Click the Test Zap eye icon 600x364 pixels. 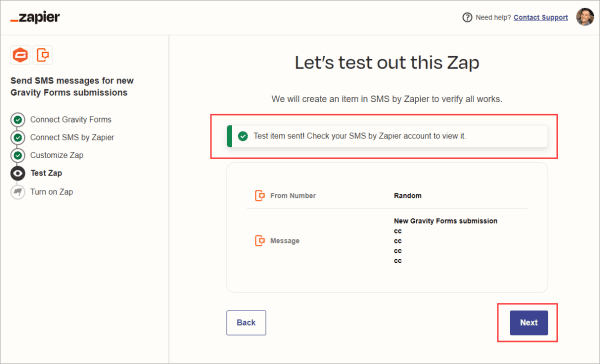click(18, 173)
